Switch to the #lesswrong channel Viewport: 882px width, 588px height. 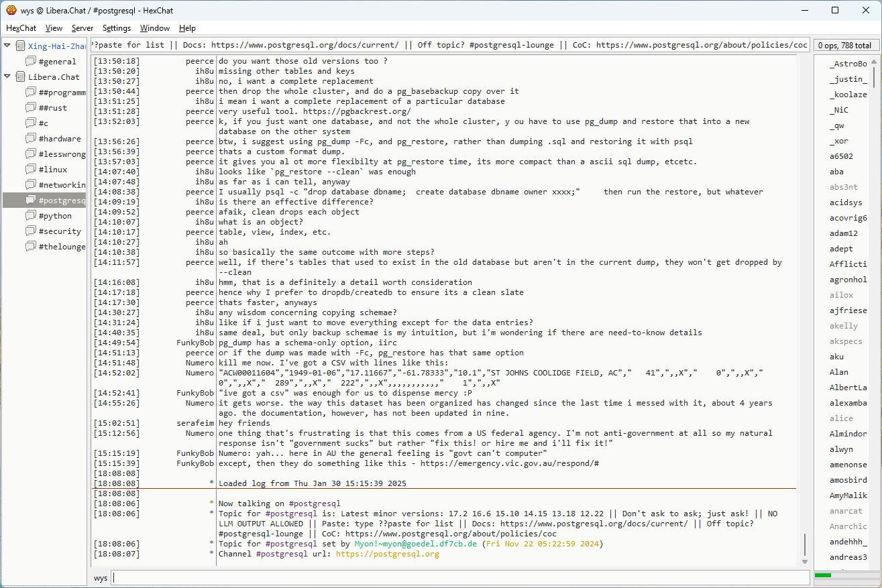point(62,154)
